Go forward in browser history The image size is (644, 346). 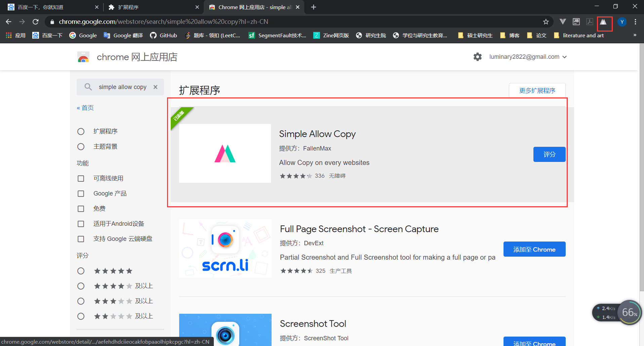click(x=22, y=22)
